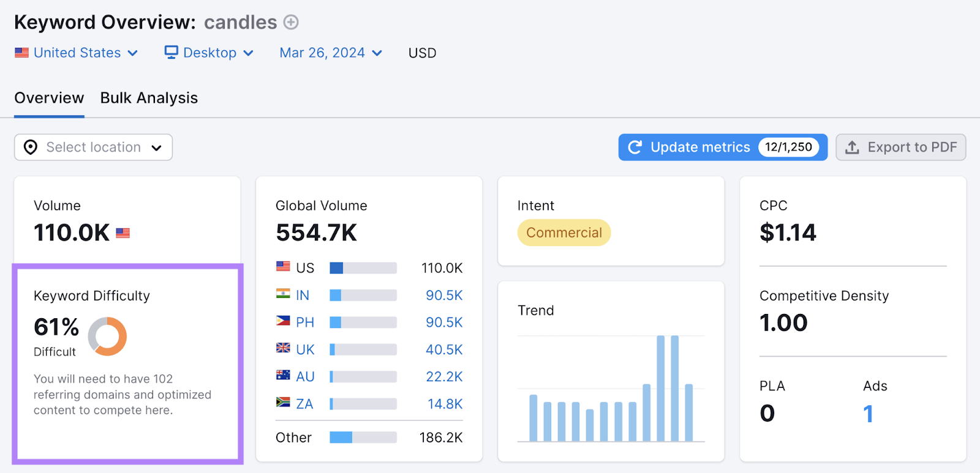Click the location pin icon
980x473 pixels.
pos(31,147)
